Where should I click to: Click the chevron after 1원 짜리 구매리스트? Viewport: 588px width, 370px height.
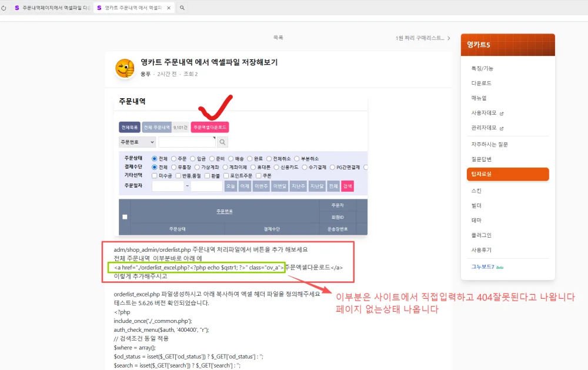[449, 38]
